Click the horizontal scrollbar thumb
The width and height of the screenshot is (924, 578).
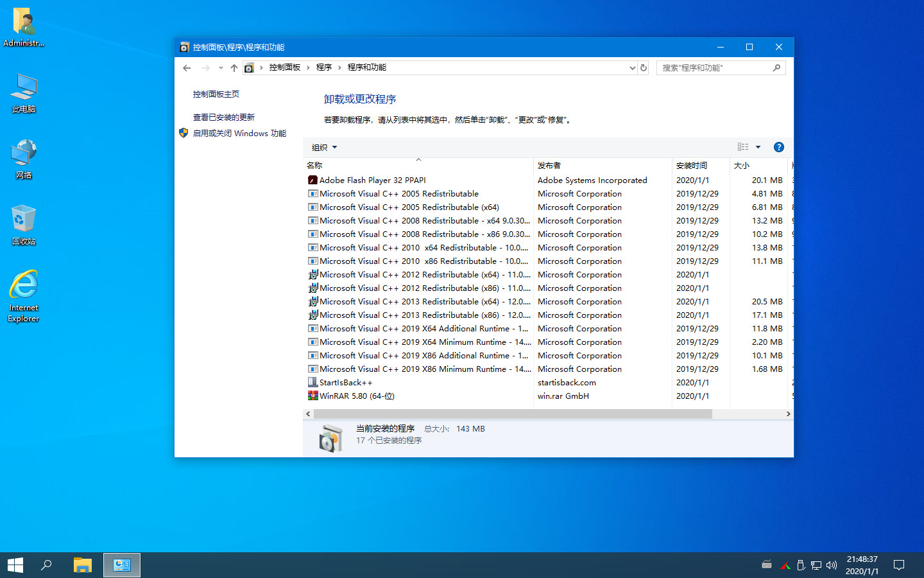tap(513, 414)
